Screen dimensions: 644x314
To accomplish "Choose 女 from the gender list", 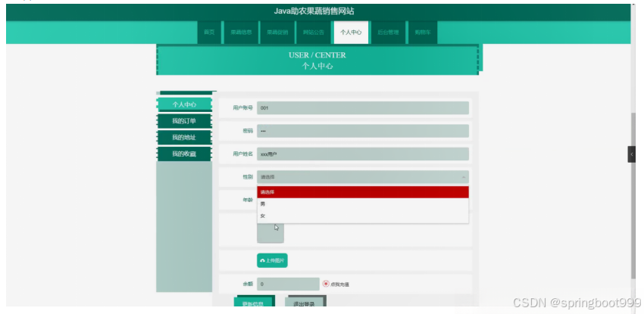I will (x=363, y=216).
